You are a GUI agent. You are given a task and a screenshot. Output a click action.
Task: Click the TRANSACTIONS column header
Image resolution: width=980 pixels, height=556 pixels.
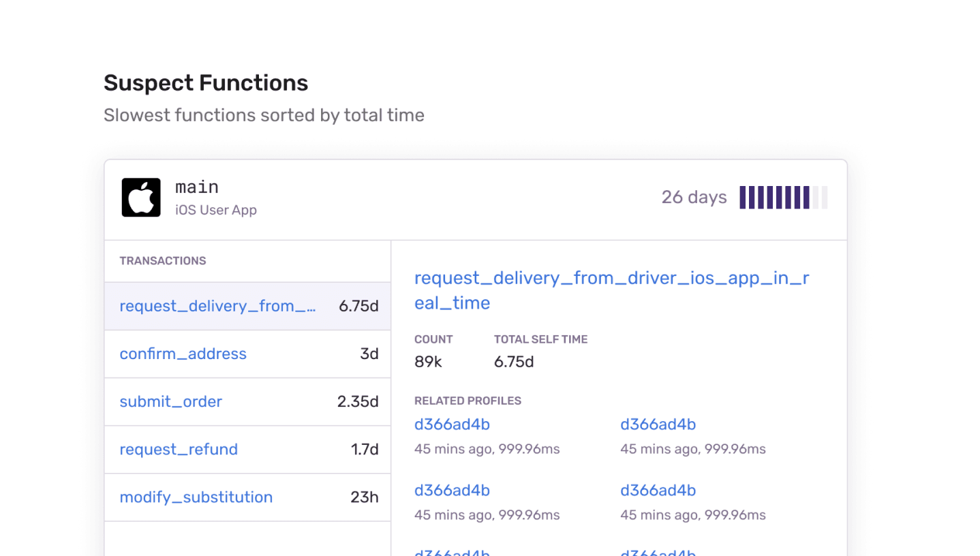tap(162, 260)
